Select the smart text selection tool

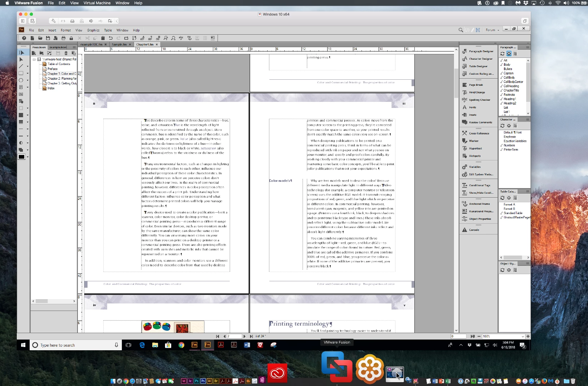(x=21, y=53)
